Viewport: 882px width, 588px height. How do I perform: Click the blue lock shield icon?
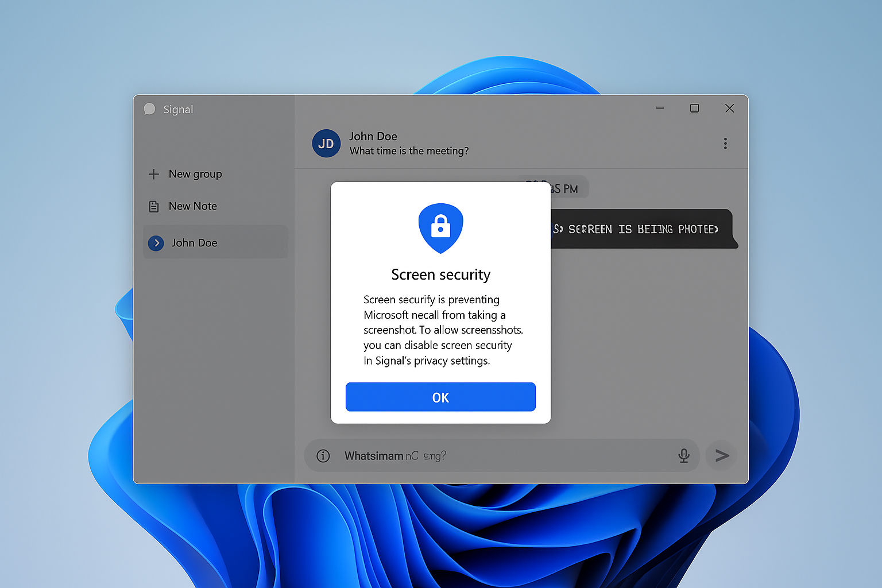(x=440, y=228)
